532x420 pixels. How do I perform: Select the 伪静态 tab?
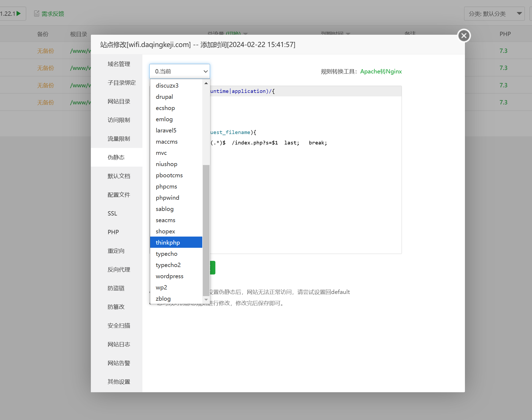tap(116, 157)
